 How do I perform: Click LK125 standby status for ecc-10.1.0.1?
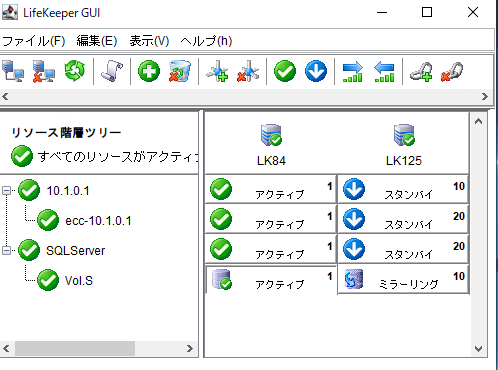tap(403, 219)
